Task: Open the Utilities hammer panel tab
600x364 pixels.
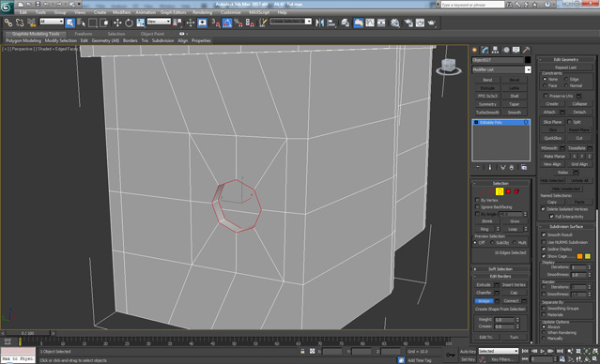Action: [527, 50]
